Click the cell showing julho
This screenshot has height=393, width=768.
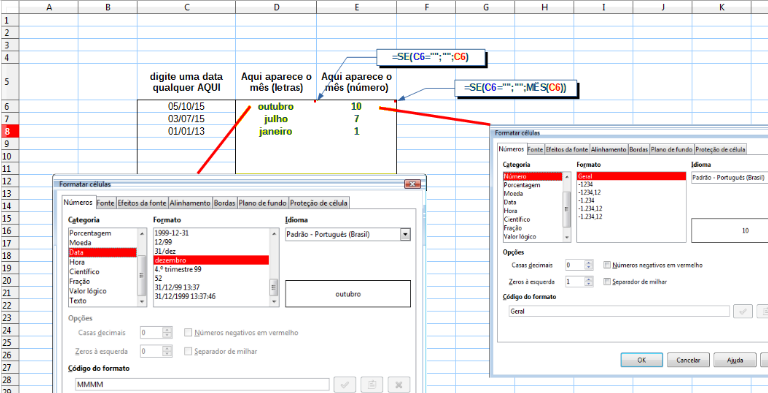click(x=276, y=119)
